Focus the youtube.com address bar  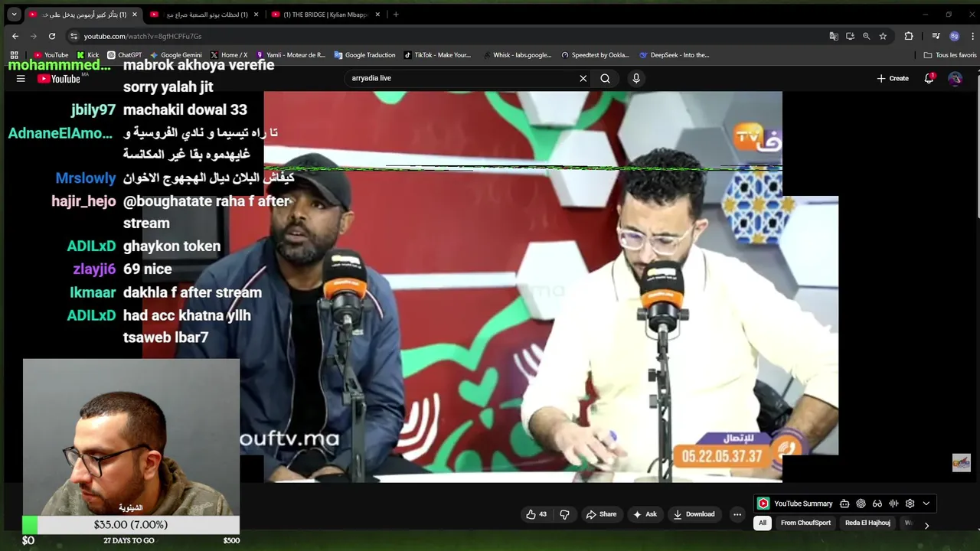[x=444, y=36]
